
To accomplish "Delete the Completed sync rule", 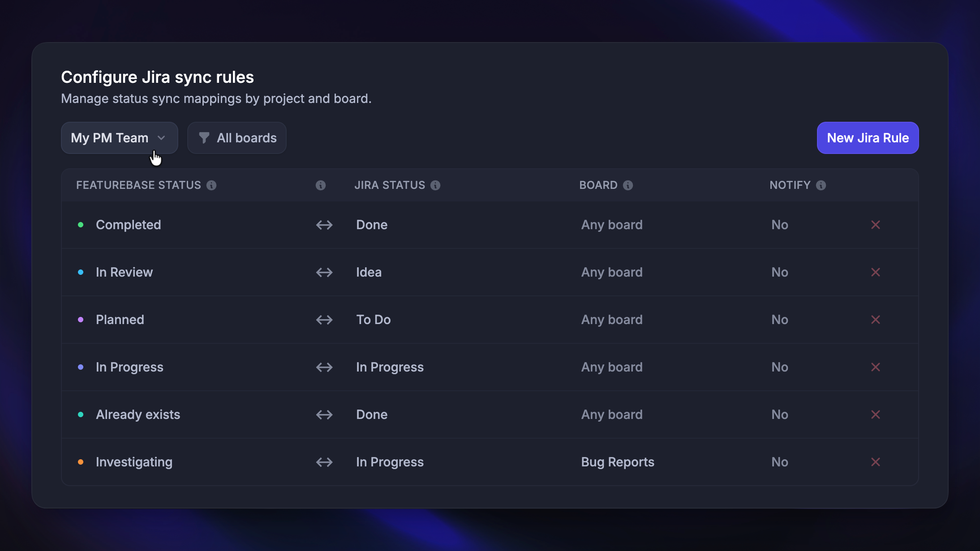I will pos(876,225).
